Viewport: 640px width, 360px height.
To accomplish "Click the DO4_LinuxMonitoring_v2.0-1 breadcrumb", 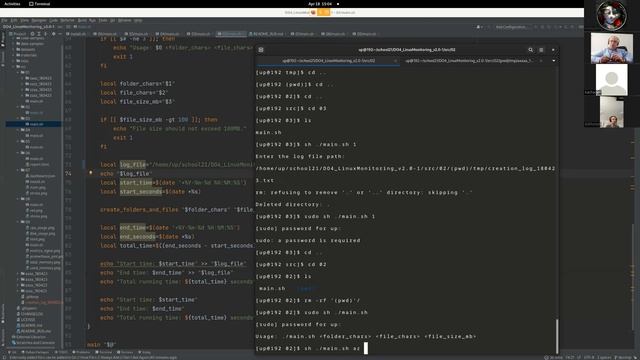I will pyautogui.click(x=28, y=27).
